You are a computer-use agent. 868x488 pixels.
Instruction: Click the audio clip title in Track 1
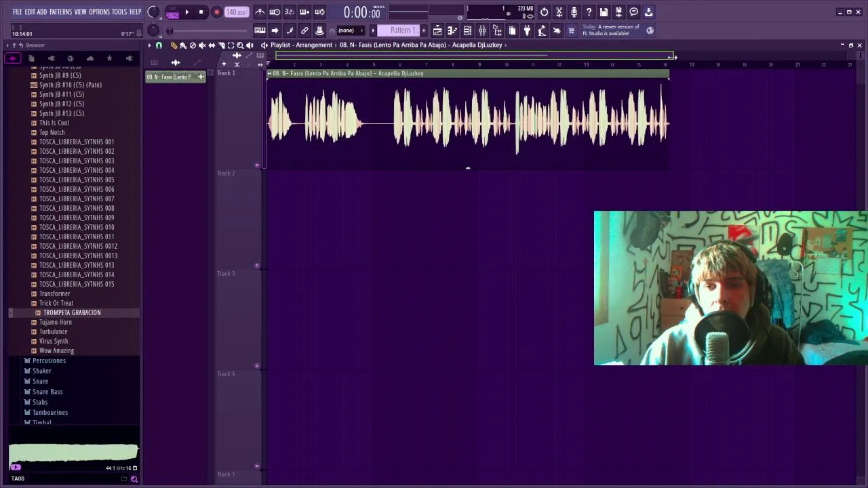coord(348,73)
